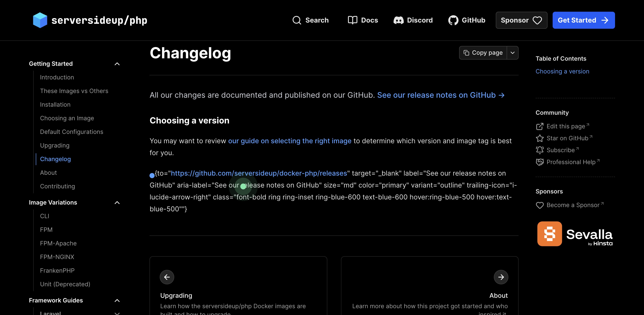This screenshot has width=644, height=315.
Task: Open the FrankenPHP sidebar entry
Action: (x=57, y=271)
